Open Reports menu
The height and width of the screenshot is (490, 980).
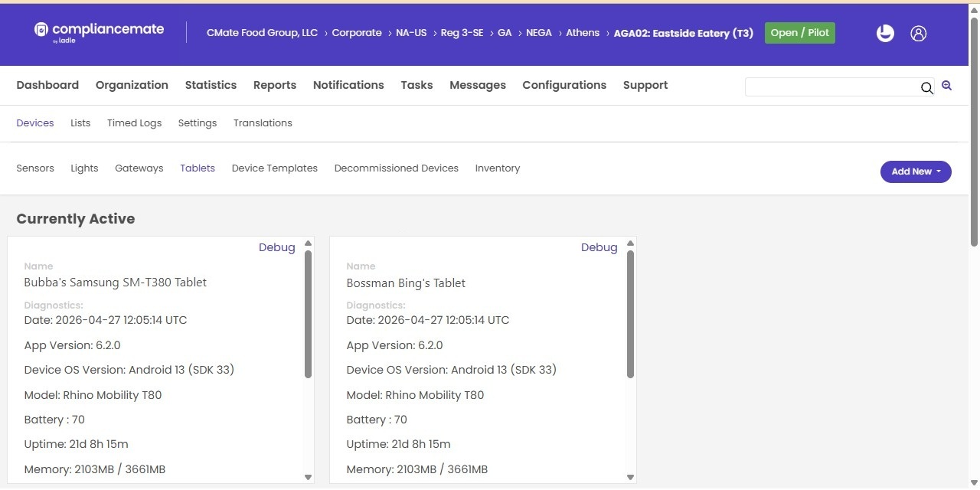[275, 85]
